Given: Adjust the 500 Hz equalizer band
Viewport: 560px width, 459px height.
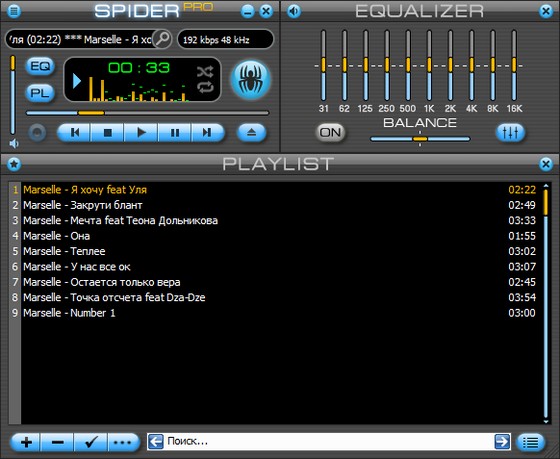Looking at the screenshot, I should tap(408, 65).
